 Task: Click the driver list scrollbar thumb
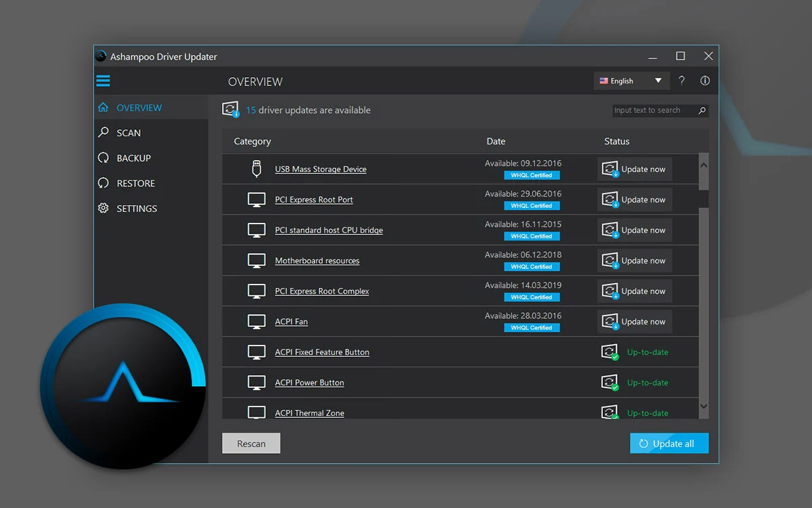(x=704, y=199)
